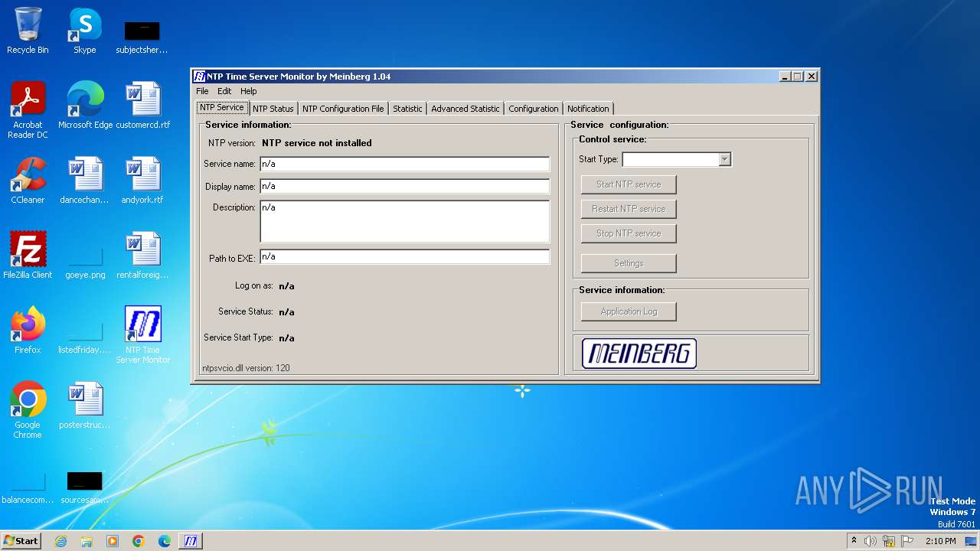Switch to the Advanced Statistic tab
This screenshot has width=980, height=551.
click(465, 109)
